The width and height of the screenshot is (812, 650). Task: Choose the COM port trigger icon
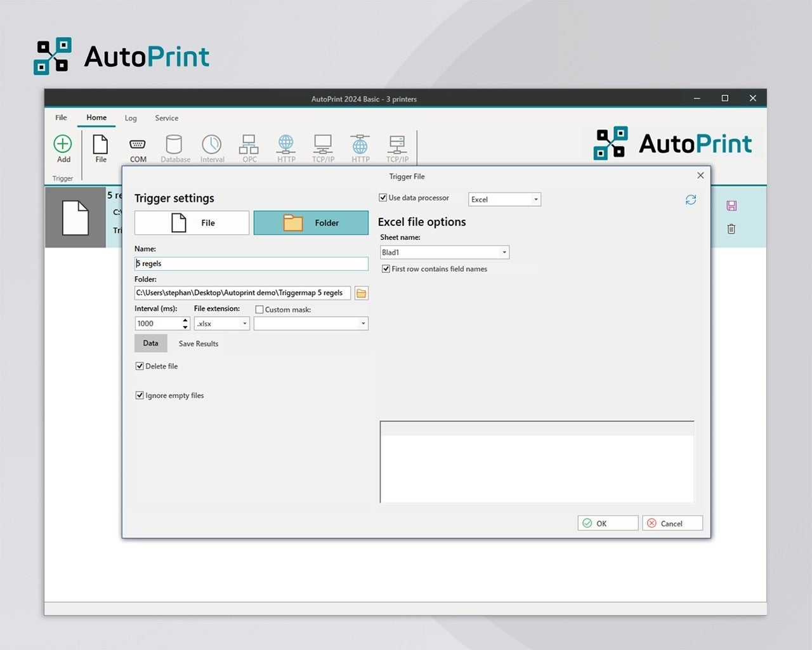[x=138, y=145]
